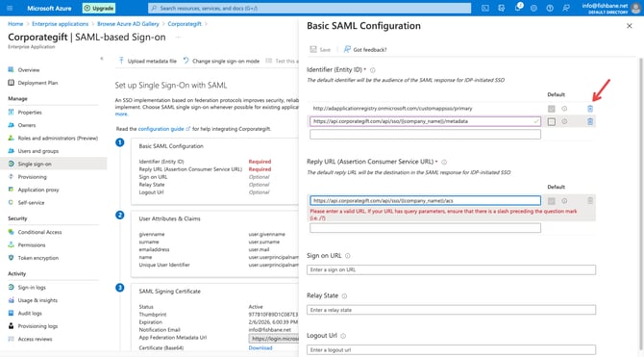Click the info icon next to Reply URL label
This screenshot has width=644, height=357.
pyautogui.click(x=444, y=162)
